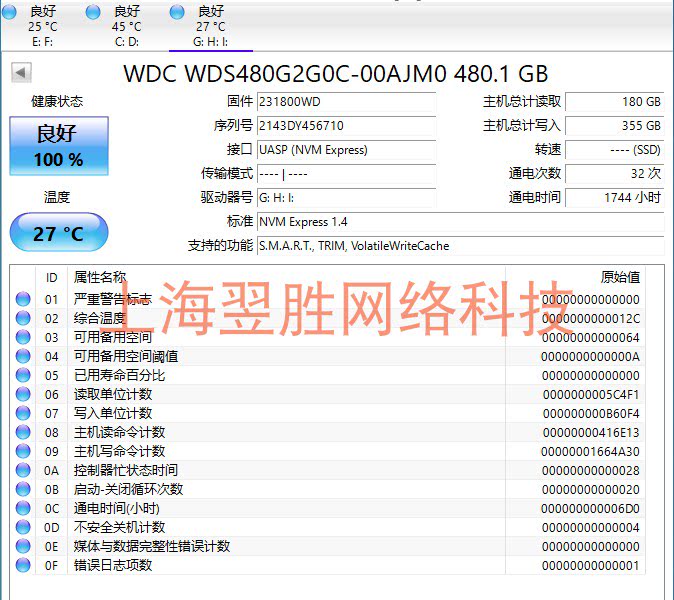The image size is (674, 600).
Task: Click raw value 0000000000000A
Action: point(590,356)
